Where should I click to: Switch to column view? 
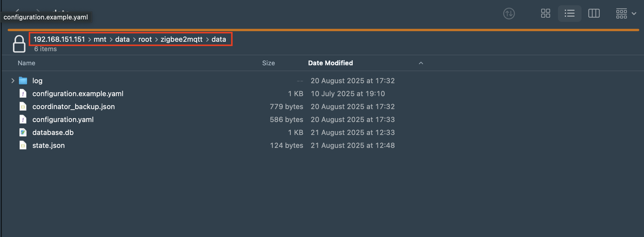pyautogui.click(x=594, y=14)
